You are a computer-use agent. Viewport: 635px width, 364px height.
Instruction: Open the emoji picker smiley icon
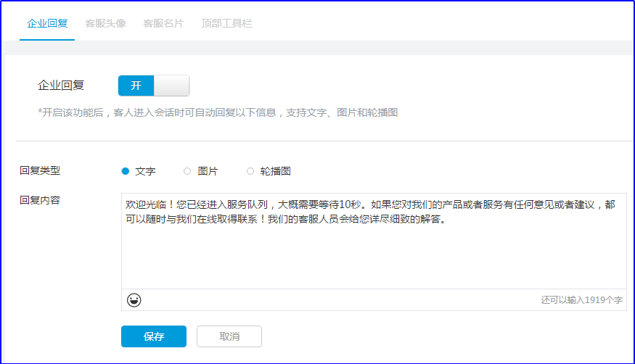(134, 299)
